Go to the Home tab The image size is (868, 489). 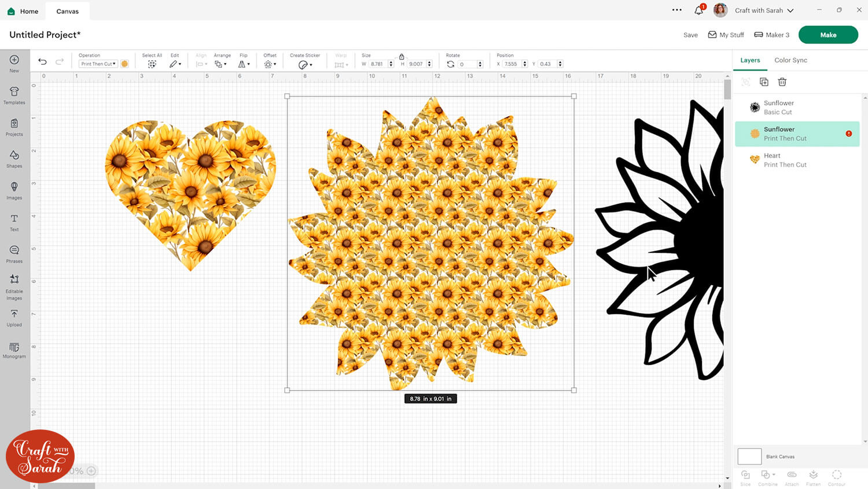[23, 11]
